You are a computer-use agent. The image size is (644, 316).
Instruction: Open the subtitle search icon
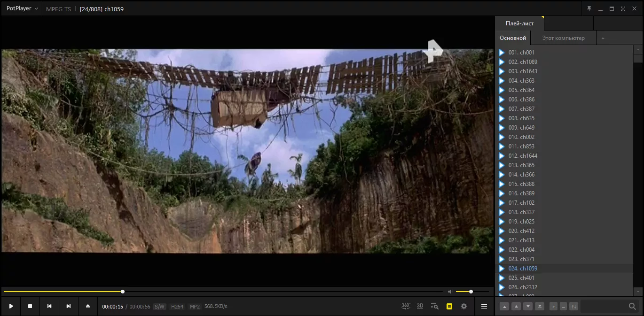click(435, 306)
